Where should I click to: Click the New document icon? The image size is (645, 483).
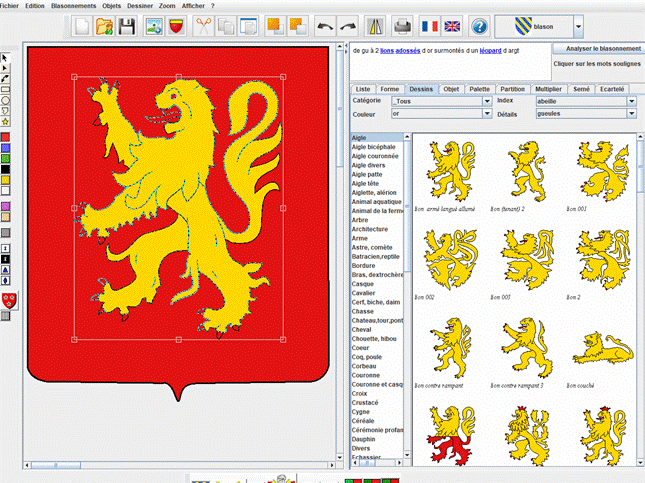coord(82,26)
